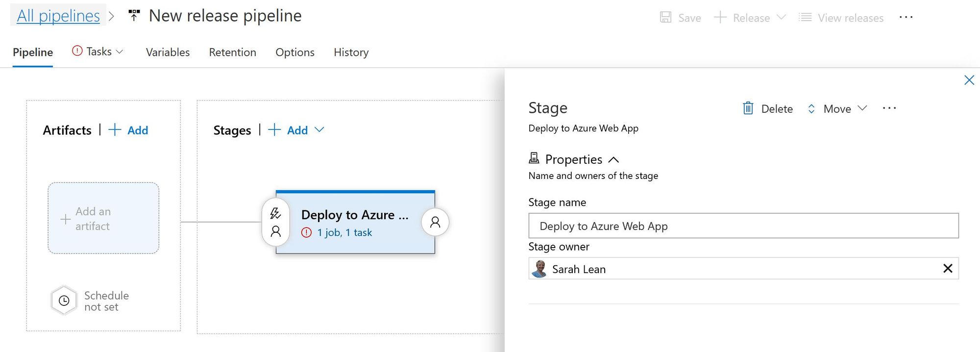Close the Stage panel
The image size is (980, 352).
point(969,80)
